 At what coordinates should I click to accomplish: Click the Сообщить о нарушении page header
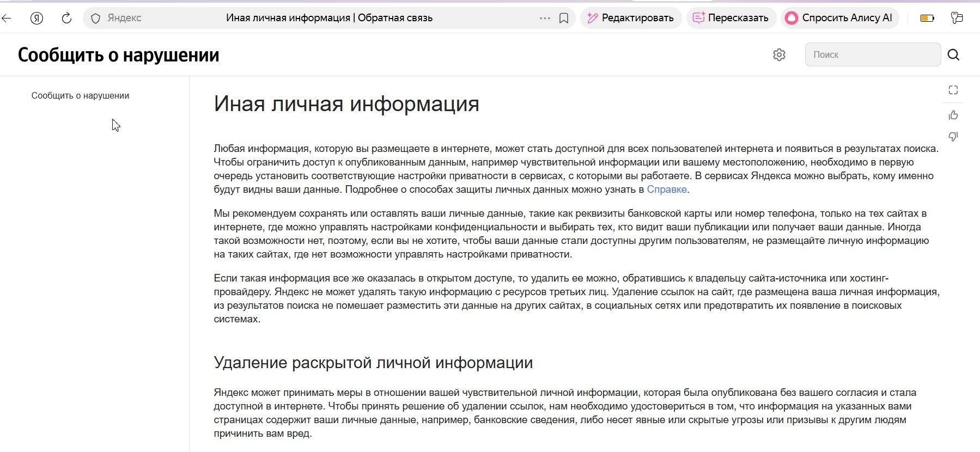click(118, 54)
